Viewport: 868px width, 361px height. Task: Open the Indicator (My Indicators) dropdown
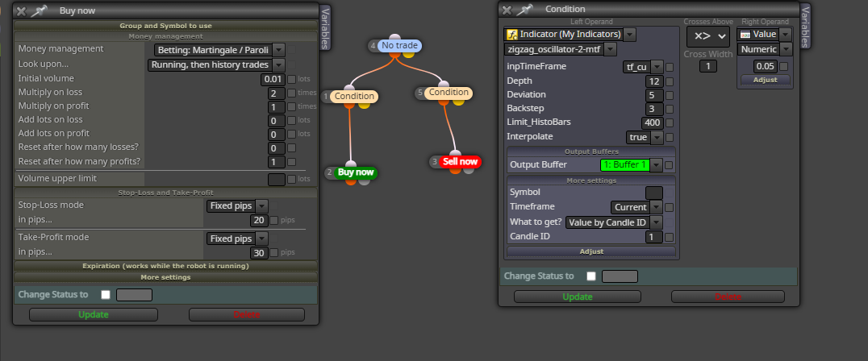(x=630, y=35)
